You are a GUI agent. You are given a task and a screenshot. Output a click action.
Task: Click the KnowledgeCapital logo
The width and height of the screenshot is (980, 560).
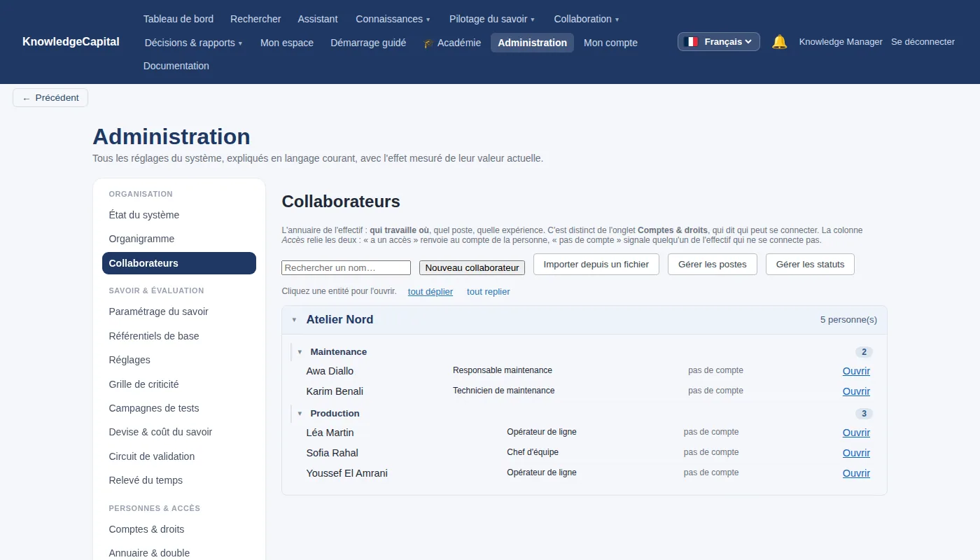[71, 42]
